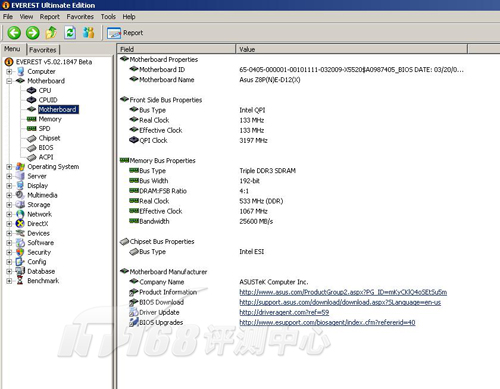Go up one level with Up arrow icon
The height and width of the screenshot is (389, 500).
[x=51, y=33]
